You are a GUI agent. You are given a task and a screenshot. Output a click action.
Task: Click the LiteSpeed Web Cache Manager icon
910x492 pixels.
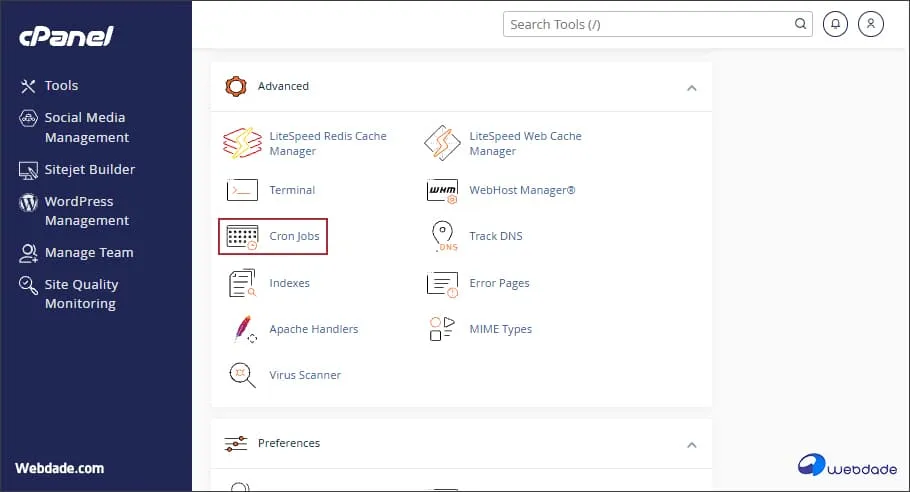tap(442, 143)
